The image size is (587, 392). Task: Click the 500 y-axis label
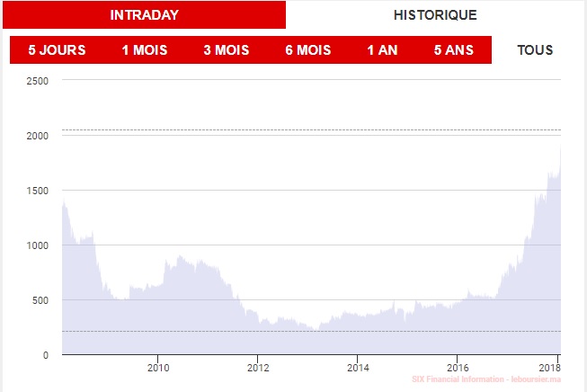click(40, 300)
